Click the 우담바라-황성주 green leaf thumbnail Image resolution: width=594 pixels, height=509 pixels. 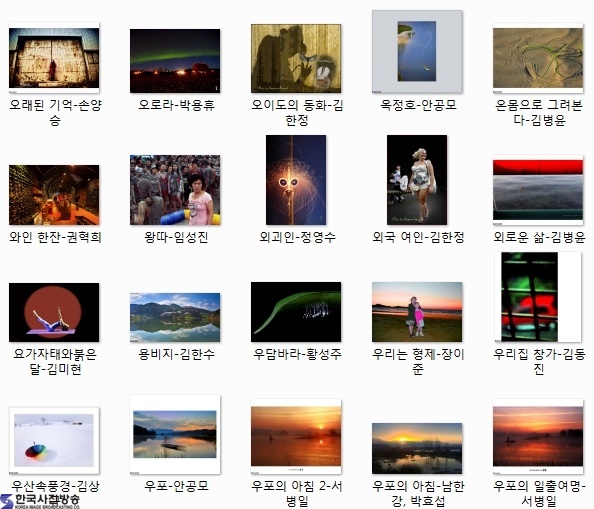tap(296, 312)
